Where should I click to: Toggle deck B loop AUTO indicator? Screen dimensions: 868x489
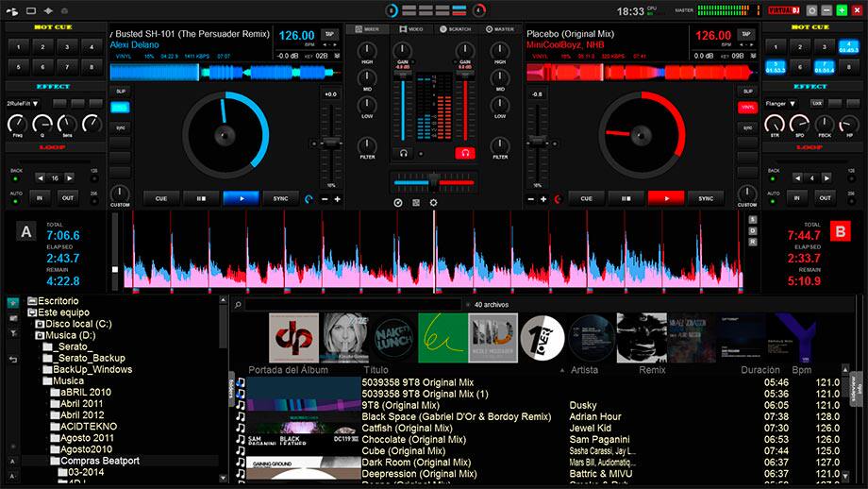773,201
